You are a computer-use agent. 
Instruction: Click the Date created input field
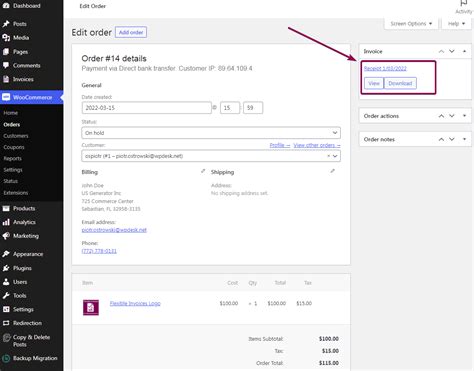tap(146, 108)
